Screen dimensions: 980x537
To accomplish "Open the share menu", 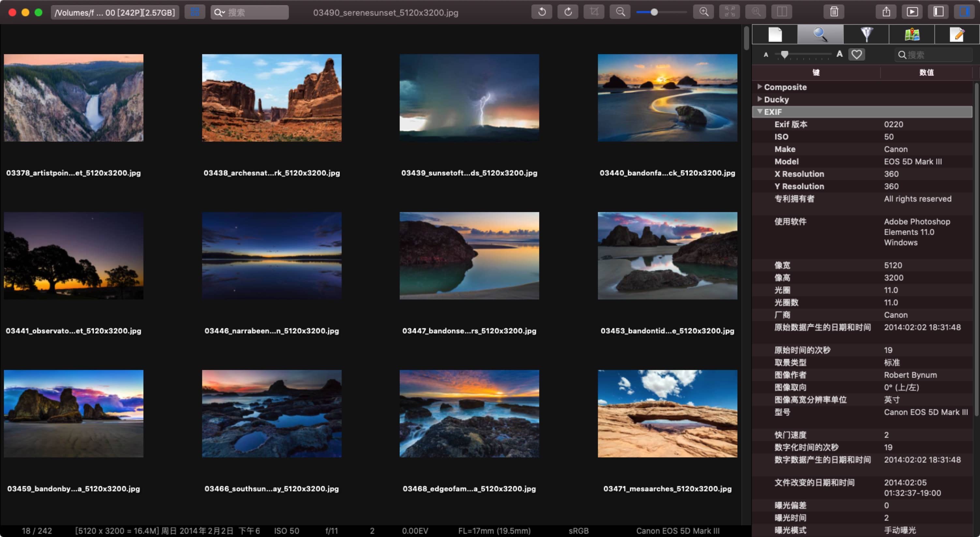I will point(886,12).
